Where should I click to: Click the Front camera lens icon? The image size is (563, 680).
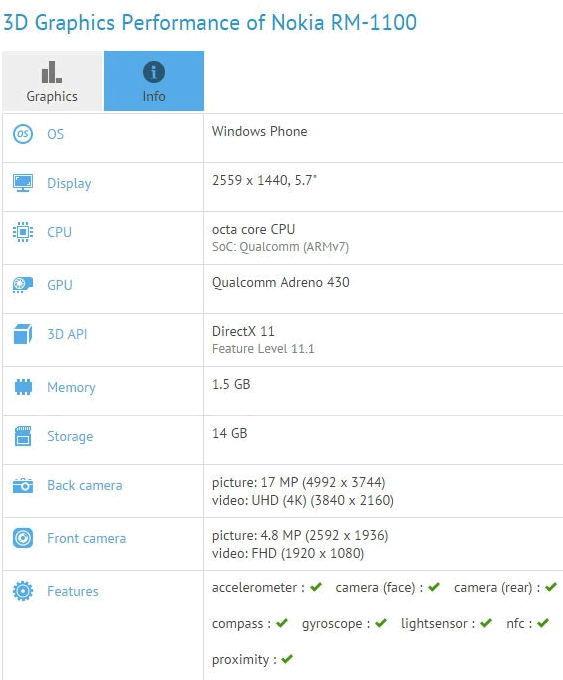pyautogui.click(x=23, y=538)
